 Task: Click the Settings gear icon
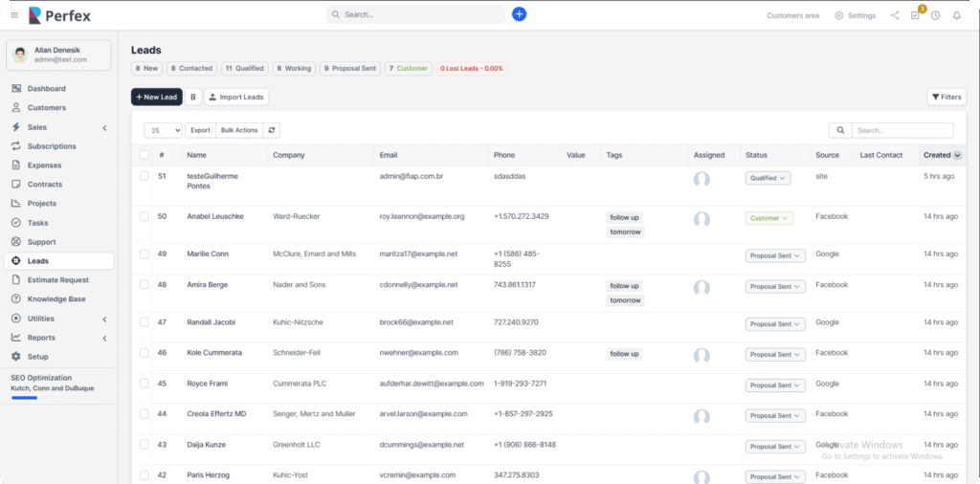tap(838, 15)
